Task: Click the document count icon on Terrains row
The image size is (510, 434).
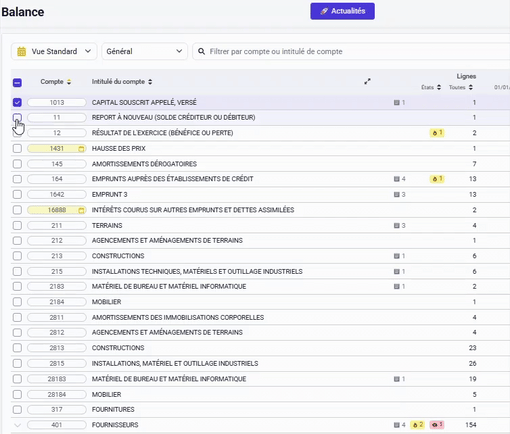Action: [399, 226]
